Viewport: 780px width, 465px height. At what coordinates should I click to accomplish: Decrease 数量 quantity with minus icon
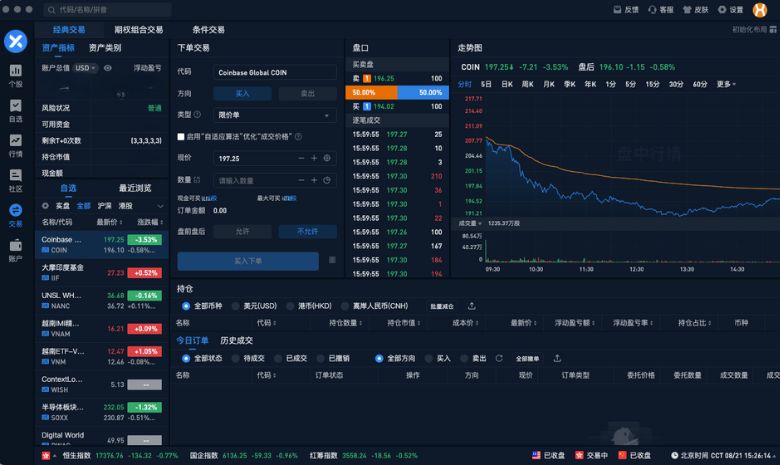(x=301, y=180)
